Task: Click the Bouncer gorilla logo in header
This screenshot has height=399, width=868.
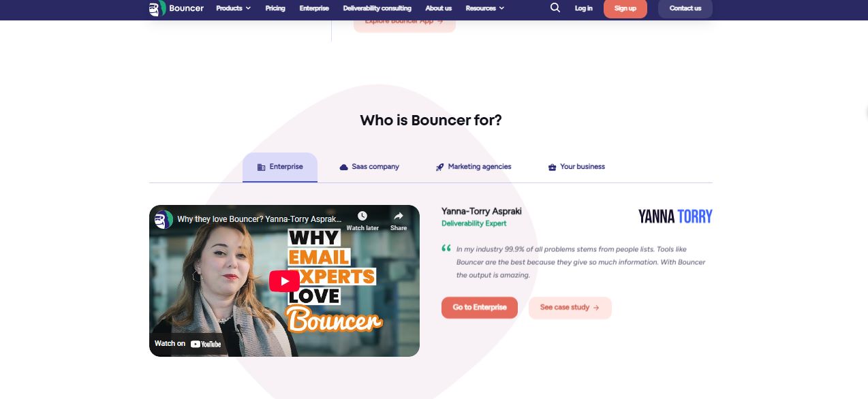Action: (x=157, y=8)
